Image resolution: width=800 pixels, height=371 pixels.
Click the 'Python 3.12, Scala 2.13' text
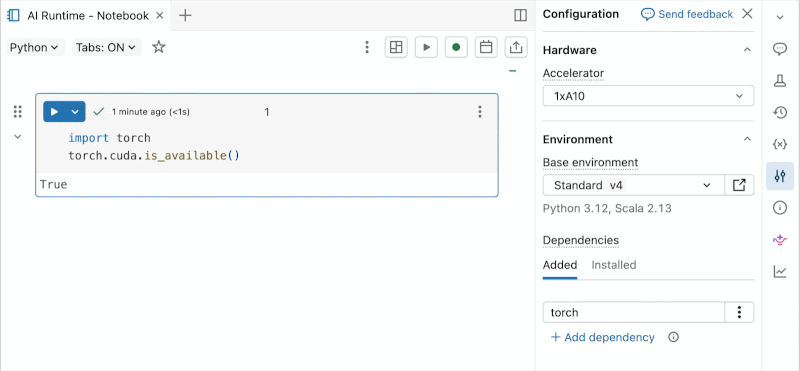coord(607,208)
